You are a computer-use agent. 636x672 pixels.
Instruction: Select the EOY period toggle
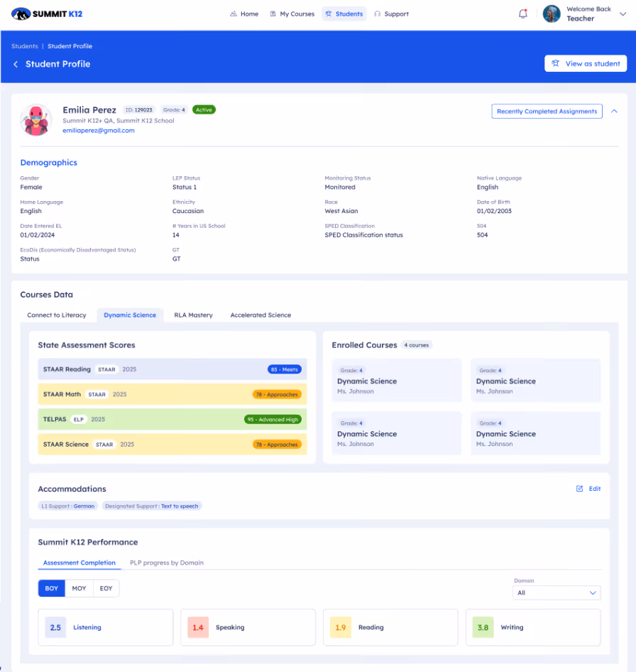(x=106, y=588)
